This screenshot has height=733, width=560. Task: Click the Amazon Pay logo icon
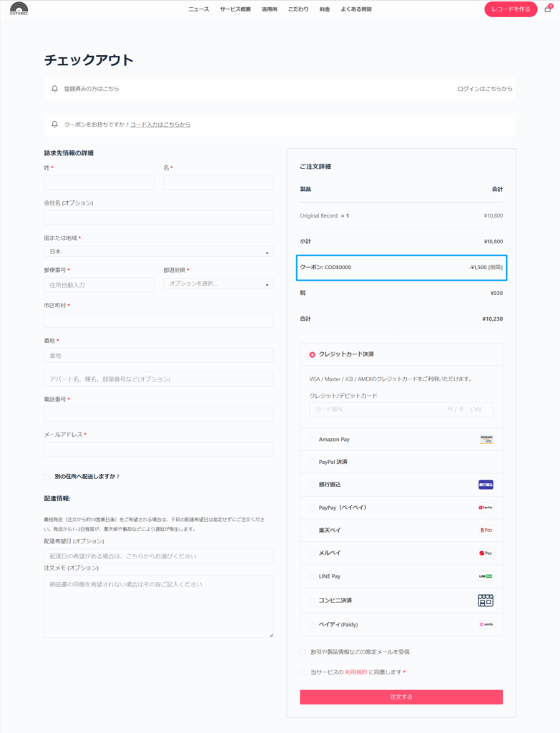(486, 440)
